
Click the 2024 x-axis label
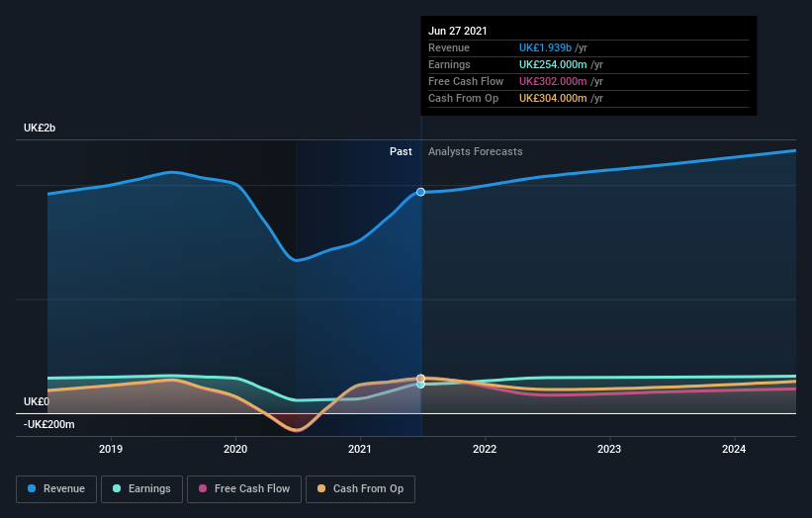734,449
